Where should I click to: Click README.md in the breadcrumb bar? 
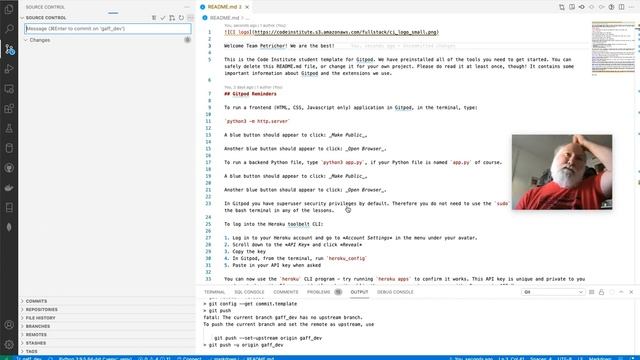(x=224, y=18)
